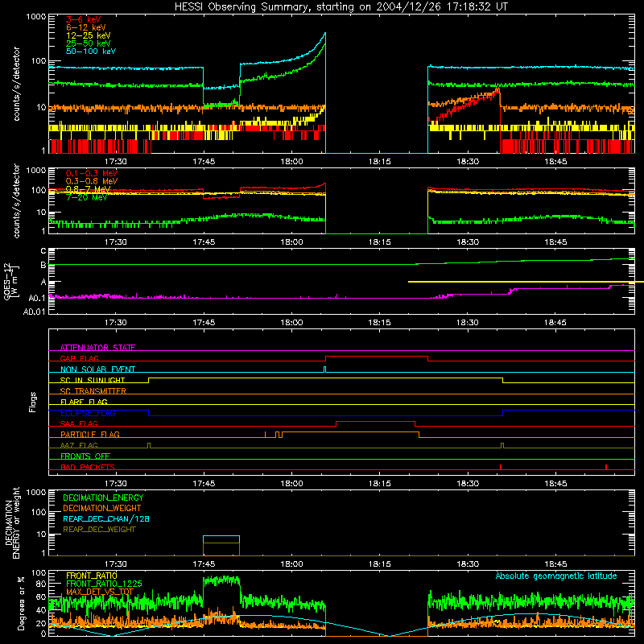Screen dimensions: 644x644
Task: Select the GAP_FLAG label
Action: click(79, 358)
